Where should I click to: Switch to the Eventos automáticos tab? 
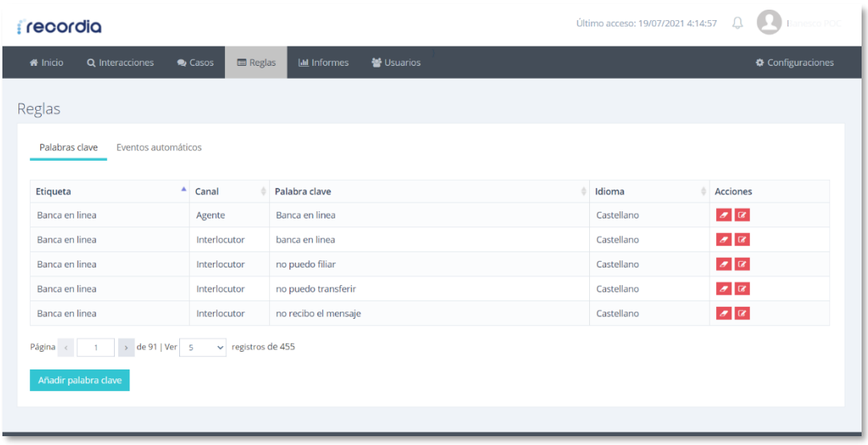point(159,148)
